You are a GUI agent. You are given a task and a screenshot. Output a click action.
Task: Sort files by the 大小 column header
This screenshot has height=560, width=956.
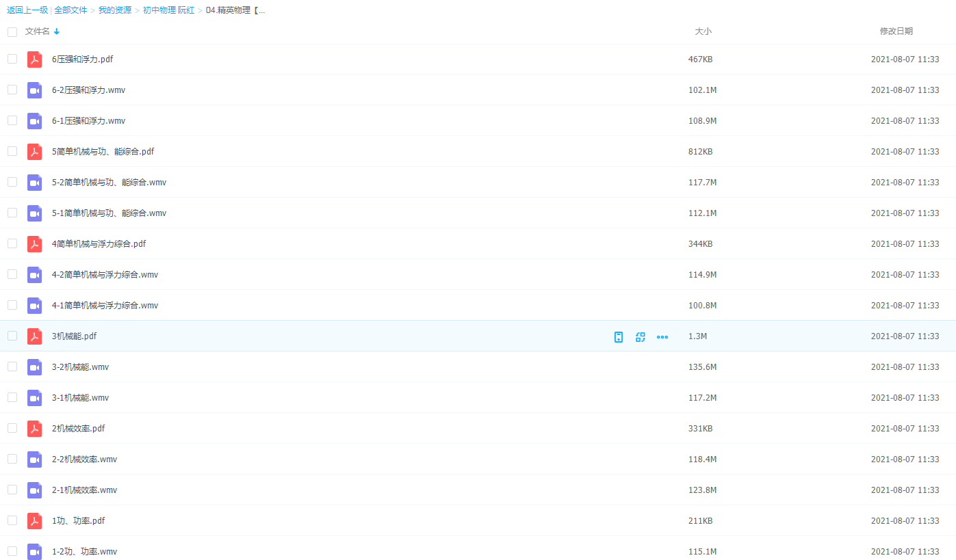pyautogui.click(x=703, y=31)
